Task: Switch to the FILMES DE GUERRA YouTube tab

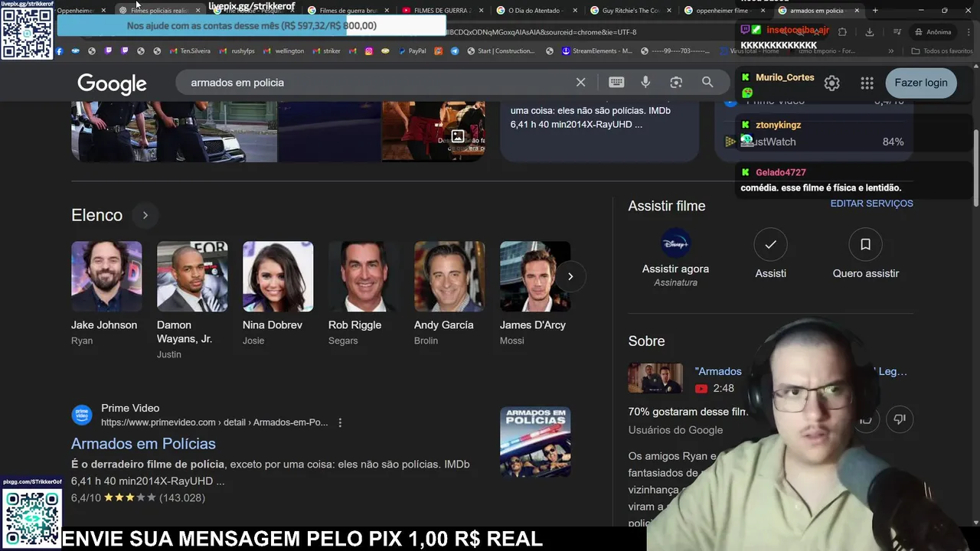Action: coord(441,11)
